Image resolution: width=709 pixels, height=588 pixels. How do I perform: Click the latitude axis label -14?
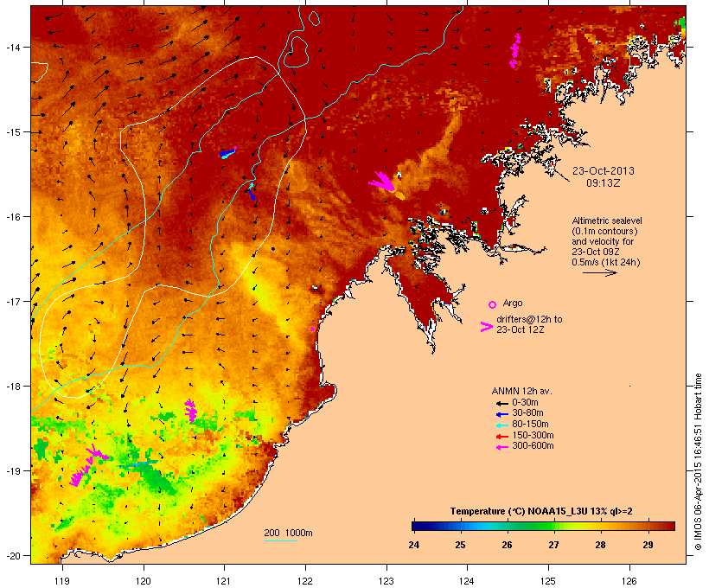12,47
